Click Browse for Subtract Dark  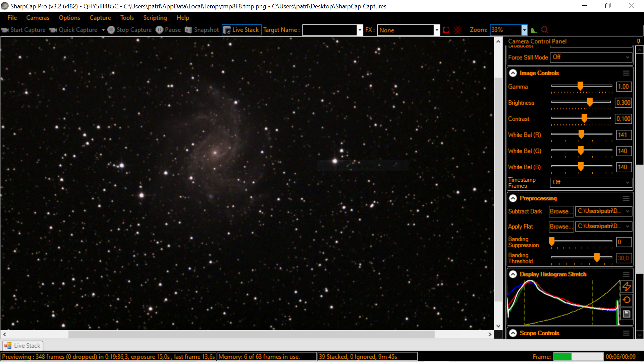click(x=561, y=212)
